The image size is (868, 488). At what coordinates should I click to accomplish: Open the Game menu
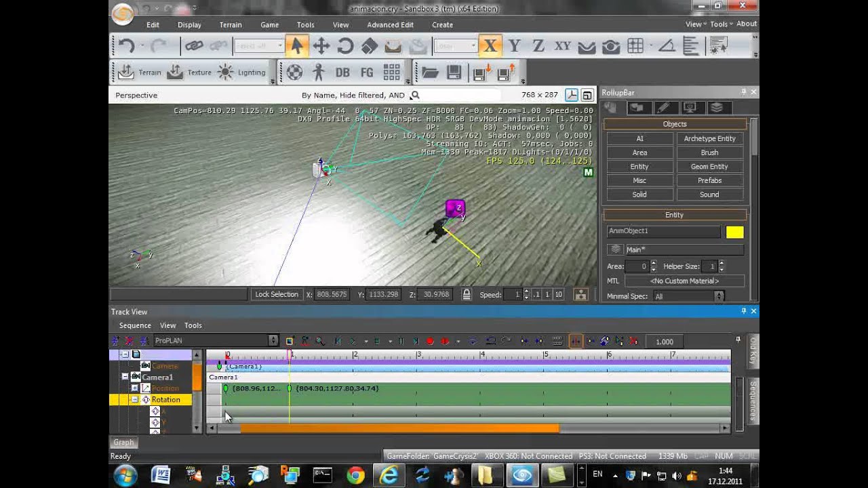click(270, 24)
